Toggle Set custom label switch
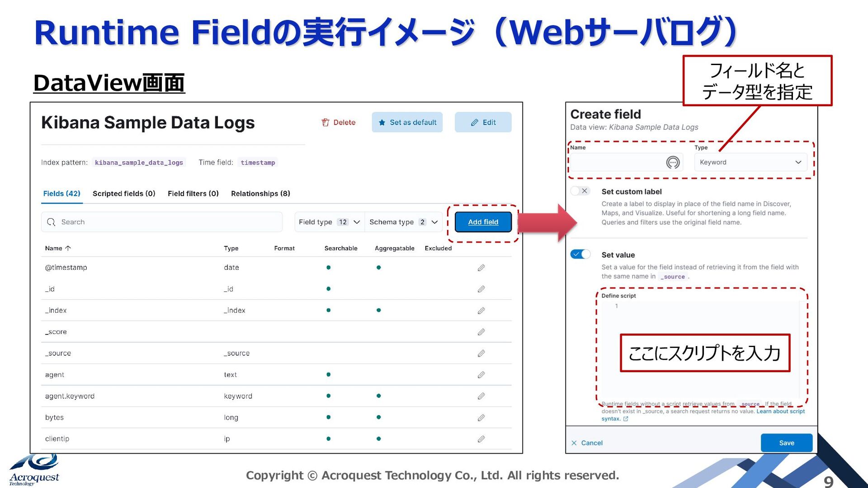868x488 pixels. coord(580,191)
